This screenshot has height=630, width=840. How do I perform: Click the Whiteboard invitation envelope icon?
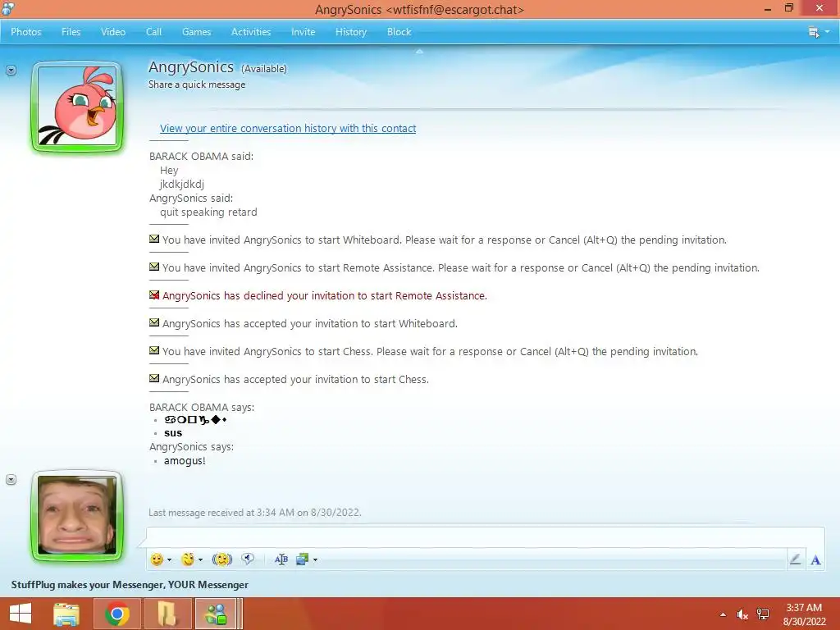click(154, 239)
